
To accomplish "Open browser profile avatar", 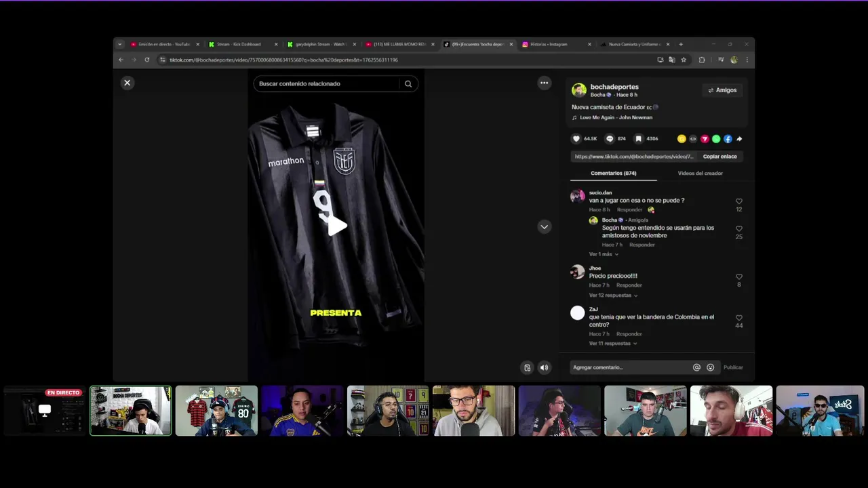I will 734,60.
